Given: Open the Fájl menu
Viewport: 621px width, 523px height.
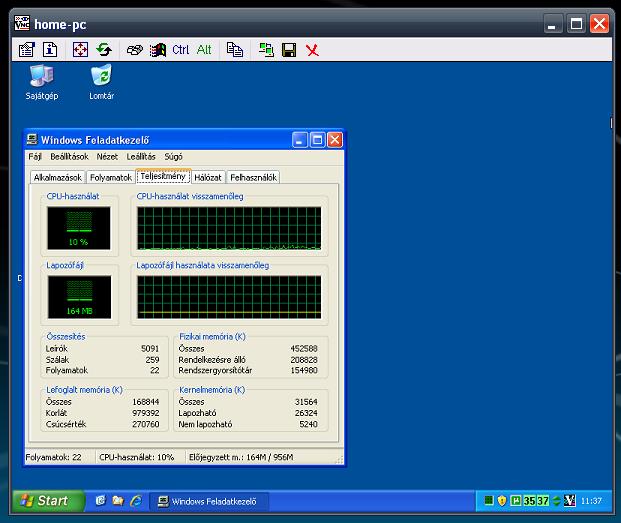Looking at the screenshot, I should (35, 157).
